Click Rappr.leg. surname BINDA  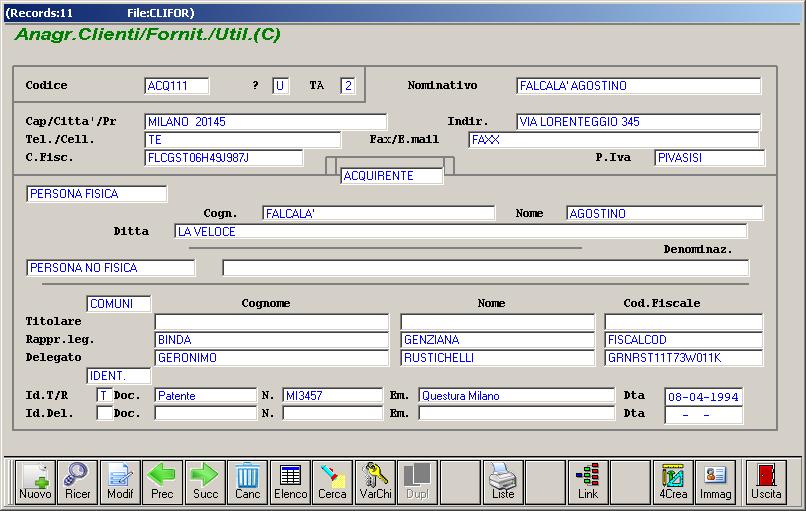pyautogui.click(x=271, y=340)
